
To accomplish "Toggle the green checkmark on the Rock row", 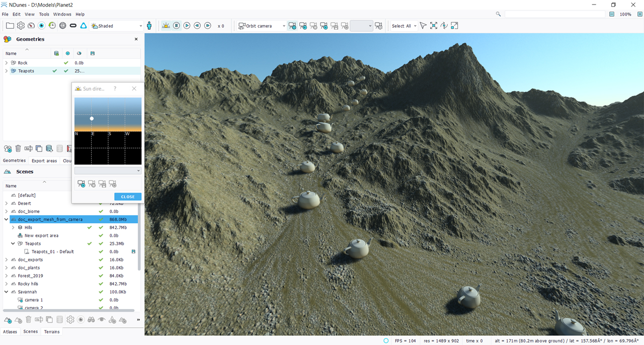I will (66, 63).
